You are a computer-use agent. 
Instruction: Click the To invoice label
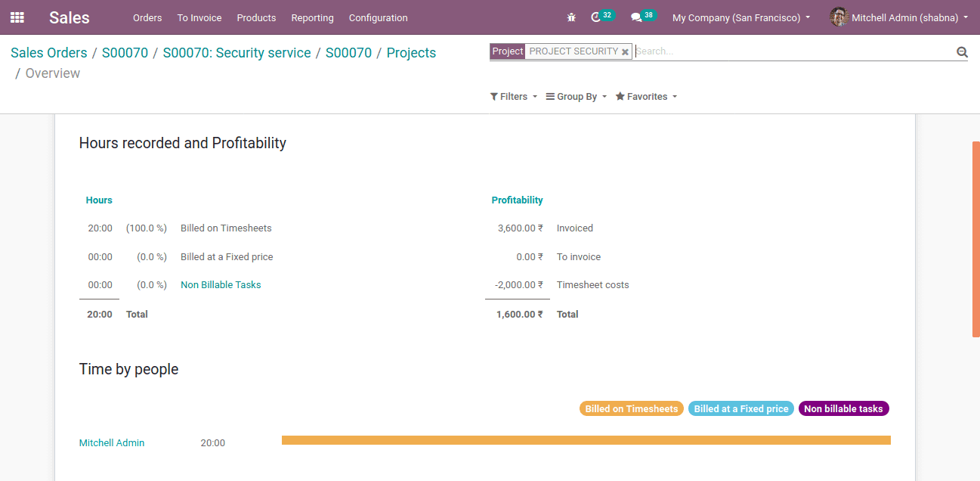tap(579, 257)
